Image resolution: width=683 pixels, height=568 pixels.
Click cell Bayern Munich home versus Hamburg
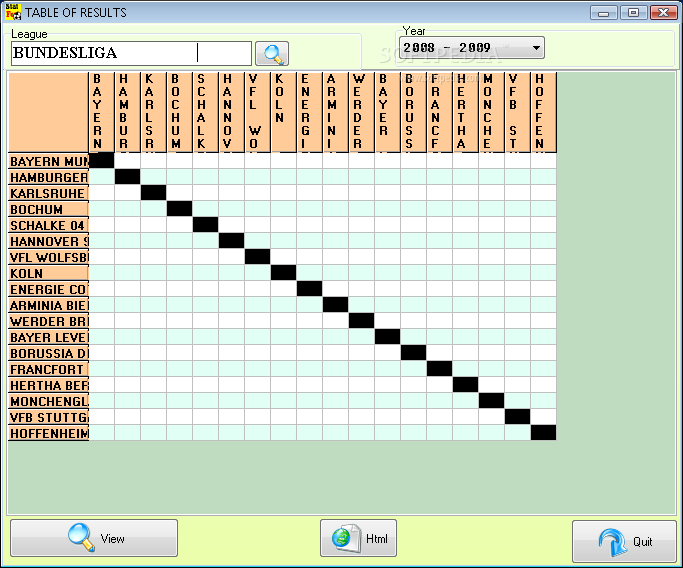pyautogui.click(x=128, y=161)
